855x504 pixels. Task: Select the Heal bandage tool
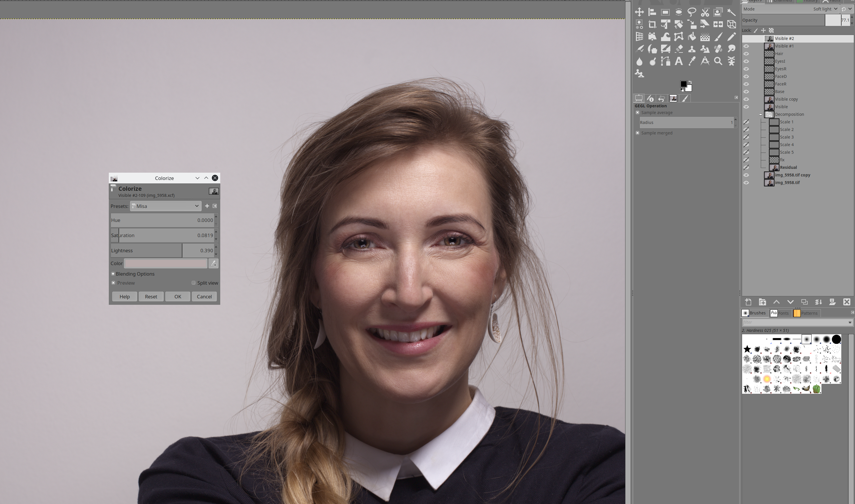point(718,49)
